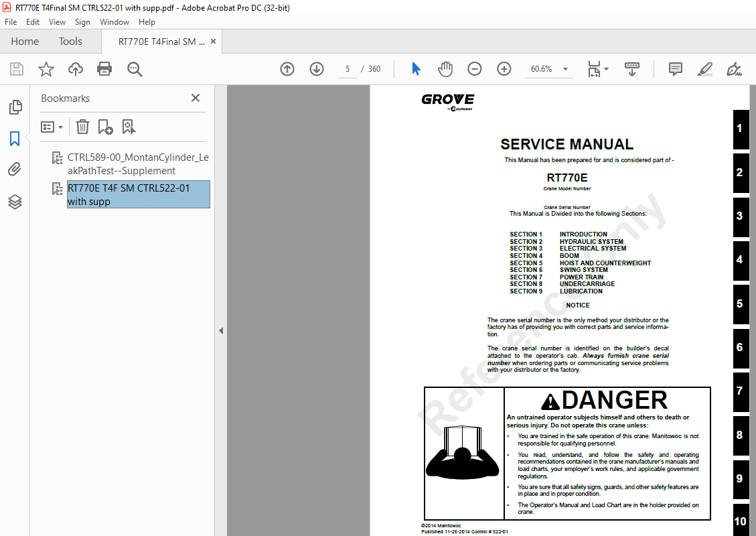Click the RT770E crane model number text
Viewport: 756px width, 536px height.
click(x=567, y=178)
